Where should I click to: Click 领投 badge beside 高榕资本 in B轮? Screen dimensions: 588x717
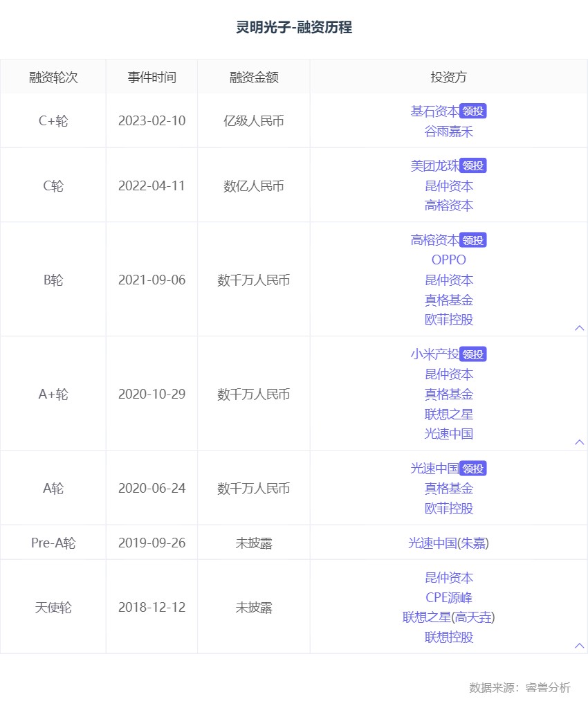(472, 240)
